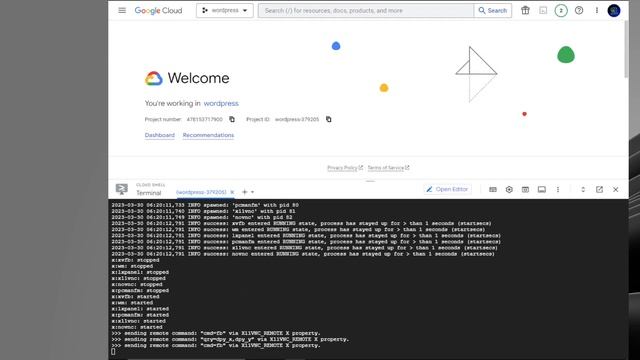Open the free trial gift icon

click(x=525, y=11)
